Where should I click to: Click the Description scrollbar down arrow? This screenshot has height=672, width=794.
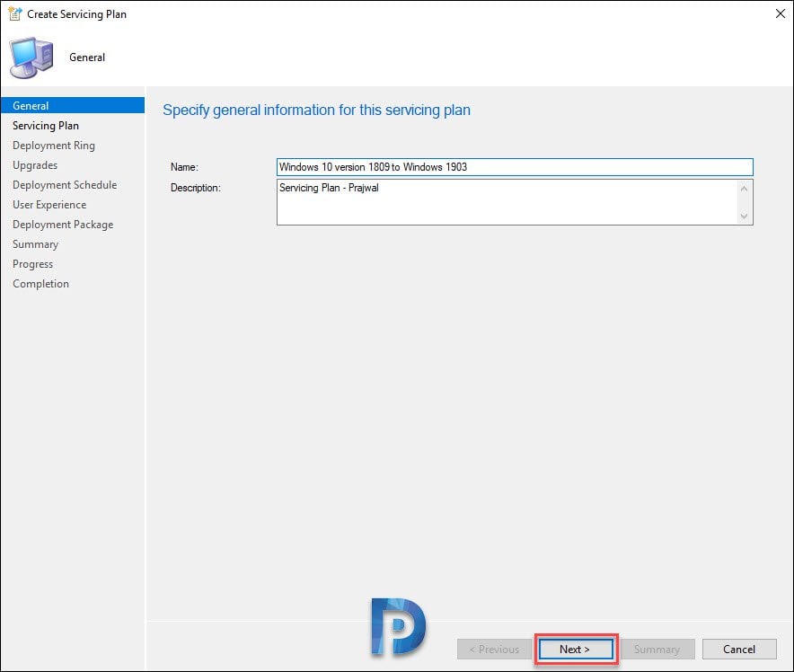coord(744,217)
